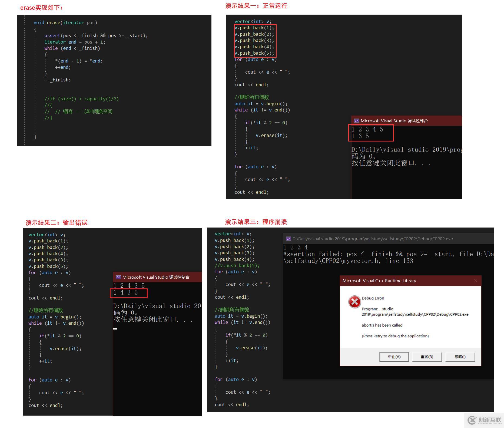Click the console icon in CPP02.exe title bar
504x428 pixels.
click(289, 239)
